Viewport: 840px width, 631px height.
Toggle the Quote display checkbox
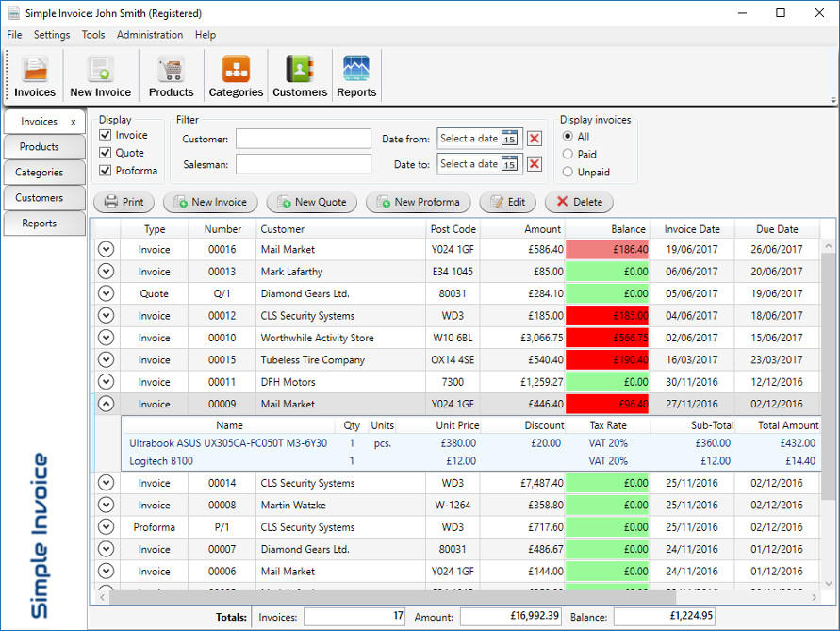point(106,153)
